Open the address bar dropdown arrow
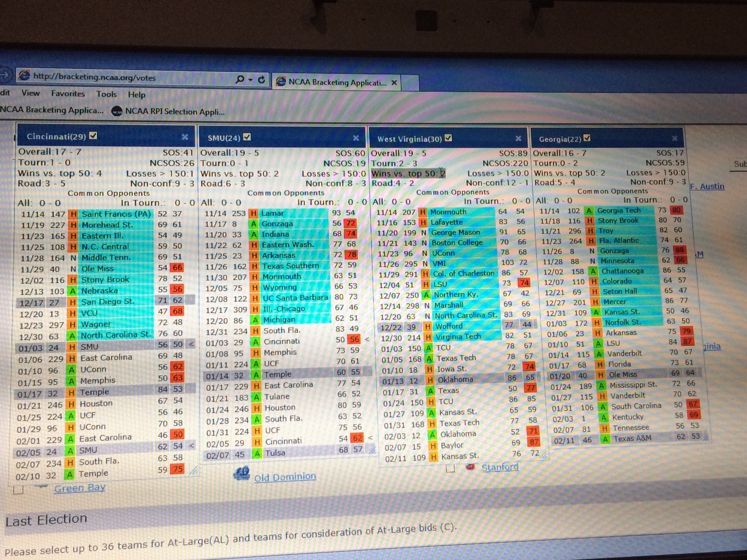747x560 pixels. pos(250,80)
